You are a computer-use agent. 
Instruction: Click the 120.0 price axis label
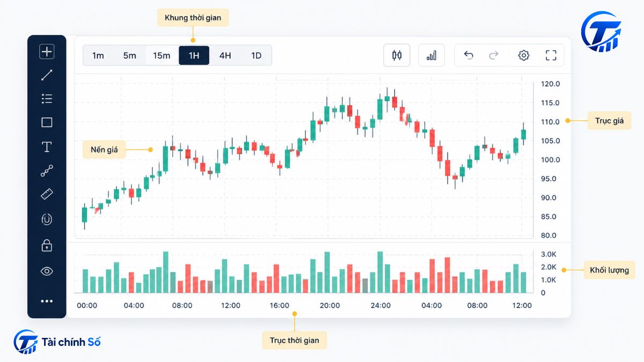pos(550,84)
